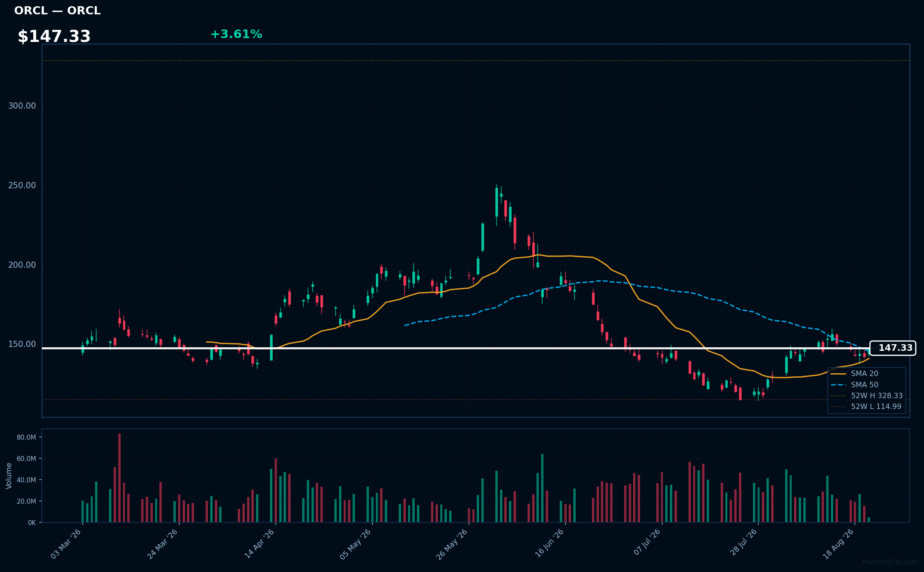
Task: Click the 07 Jul '26 date label
Action: tap(647, 542)
